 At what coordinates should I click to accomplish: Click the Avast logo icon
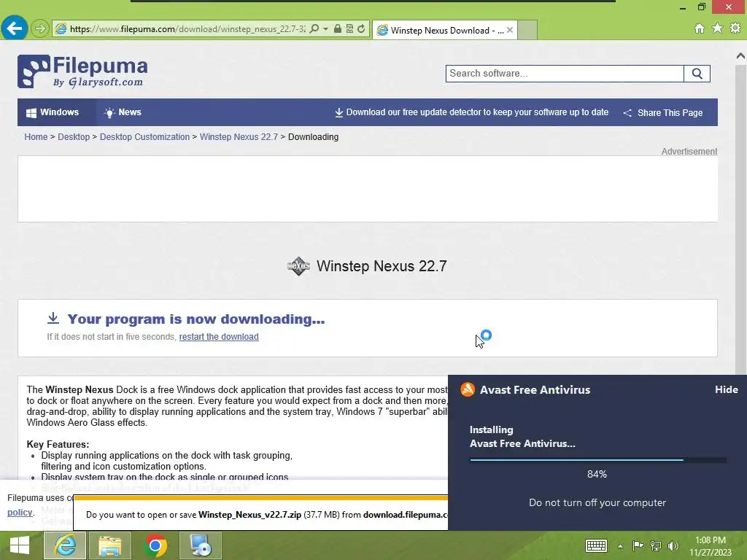[468, 389]
